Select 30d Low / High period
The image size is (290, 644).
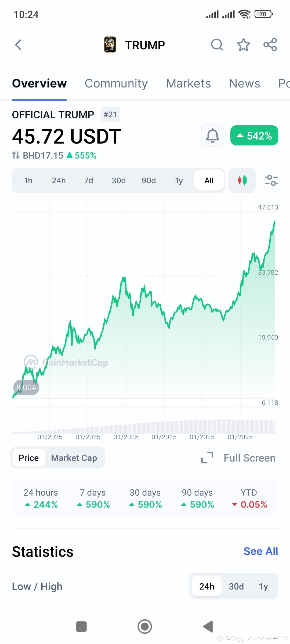236,586
